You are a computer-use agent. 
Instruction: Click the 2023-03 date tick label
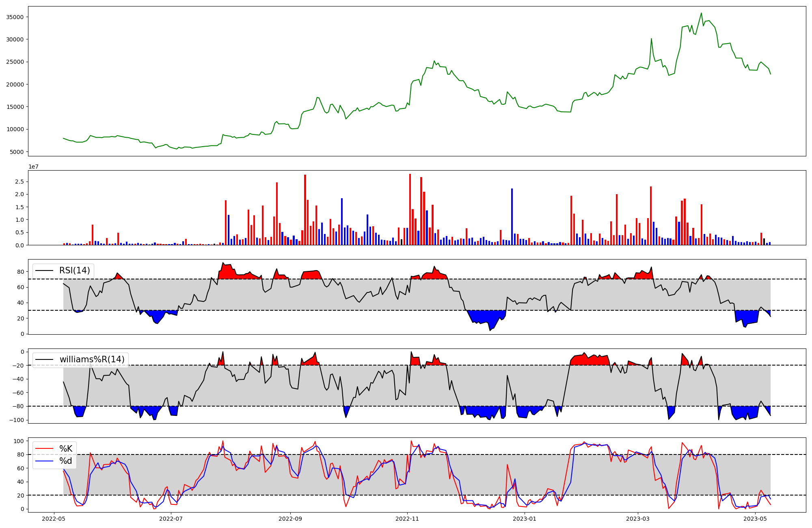(x=638, y=519)
